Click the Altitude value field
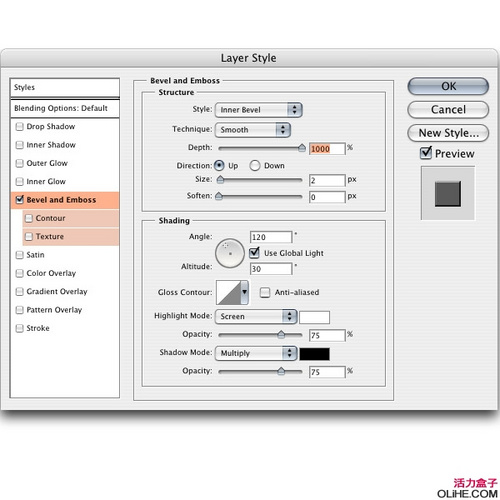500x500 pixels. coord(271,269)
